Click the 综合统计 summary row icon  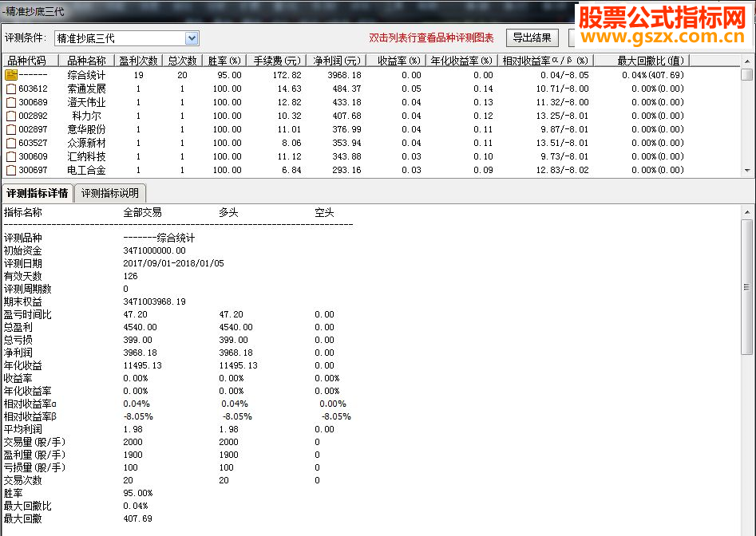pyautogui.click(x=11, y=75)
